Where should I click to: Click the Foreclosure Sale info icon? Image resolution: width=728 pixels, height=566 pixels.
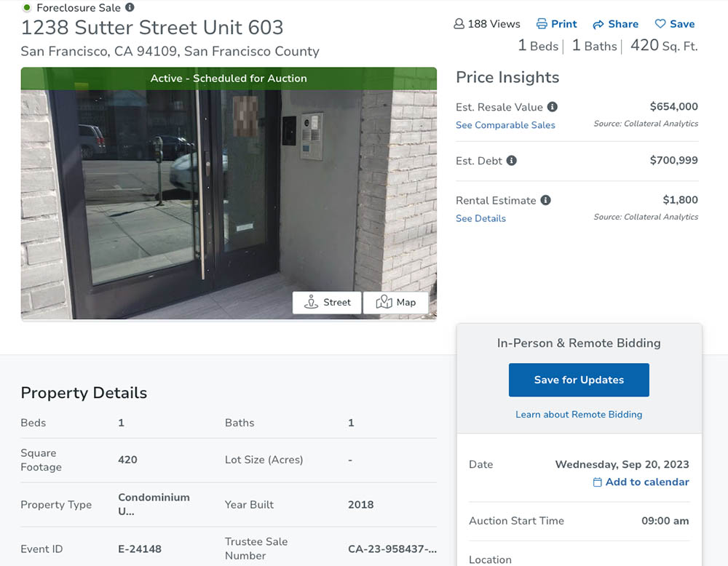pos(130,7)
